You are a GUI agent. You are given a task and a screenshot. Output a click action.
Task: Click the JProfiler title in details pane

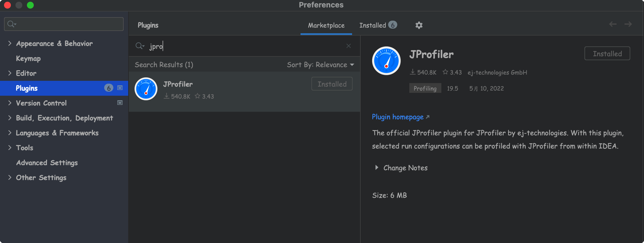pos(431,54)
